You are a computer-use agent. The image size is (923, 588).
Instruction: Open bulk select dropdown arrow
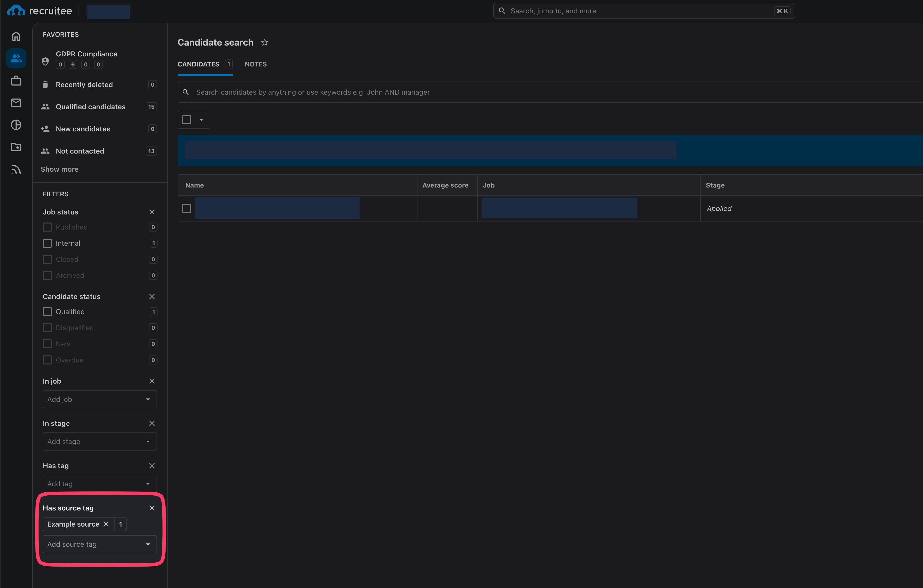pyautogui.click(x=201, y=120)
